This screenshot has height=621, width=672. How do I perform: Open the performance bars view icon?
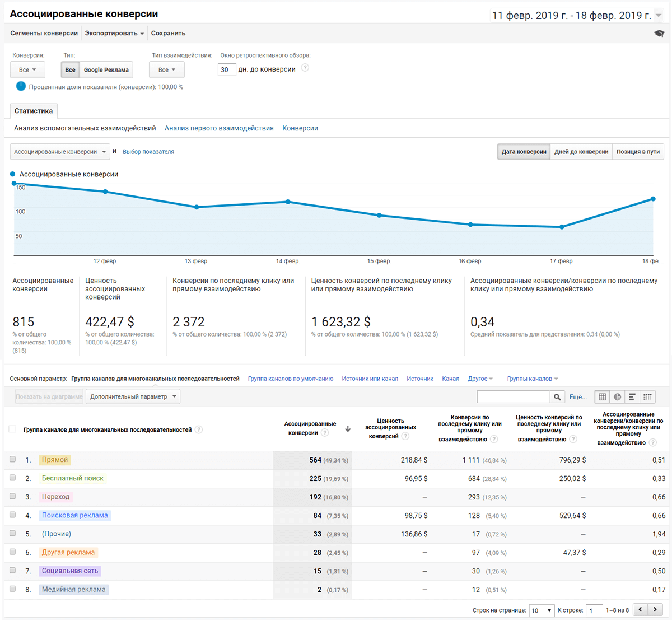click(x=632, y=397)
